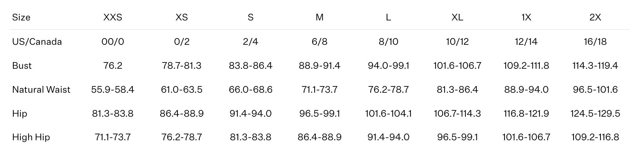Image resolution: width=644 pixels, height=165 pixels.
Task: Click the M size column header
Action: [320, 18]
